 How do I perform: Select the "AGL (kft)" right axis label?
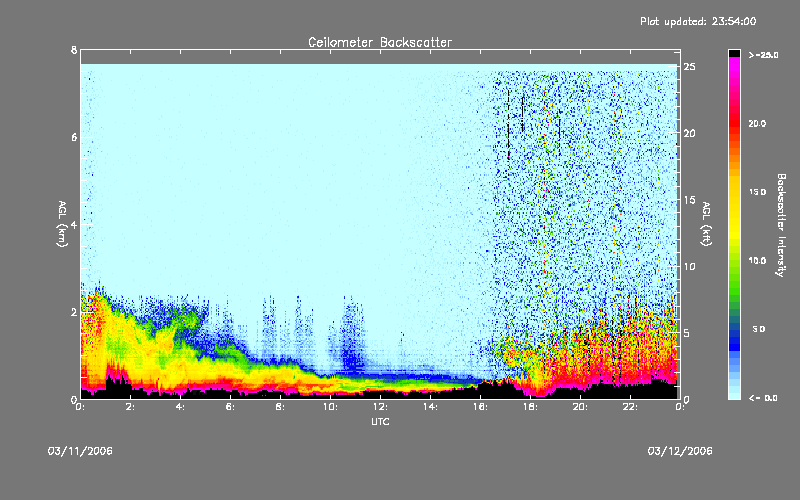click(x=706, y=223)
